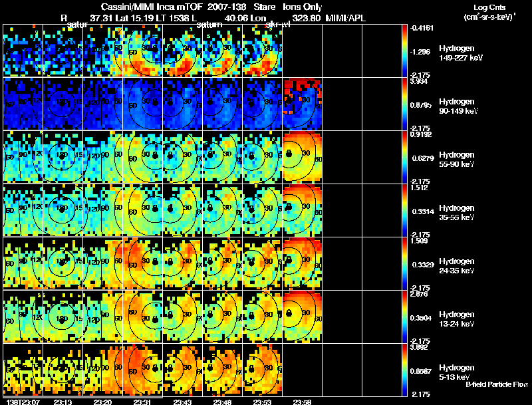Click the 'MIMI/APL' header text
Viewport: 532px width, 405px height.
click(345, 18)
